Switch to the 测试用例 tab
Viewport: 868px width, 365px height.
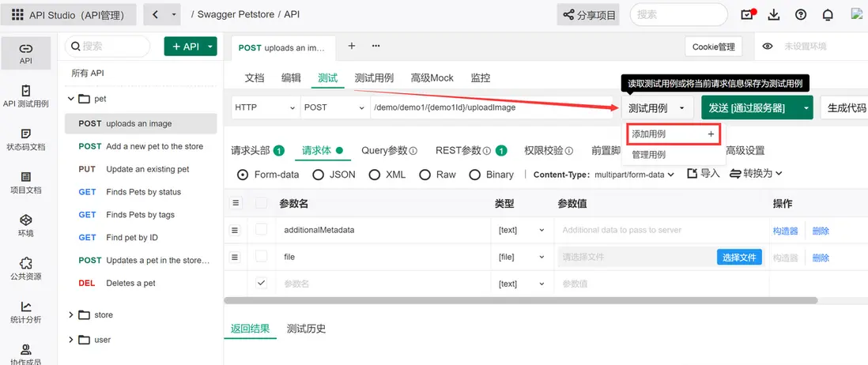coord(374,78)
